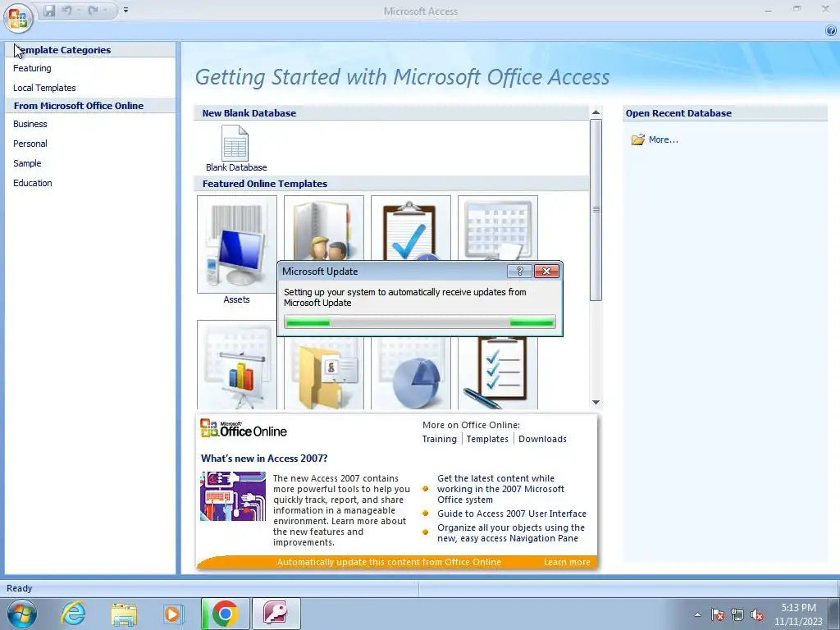
Task: Click the Ready status bar text
Action: click(20, 588)
